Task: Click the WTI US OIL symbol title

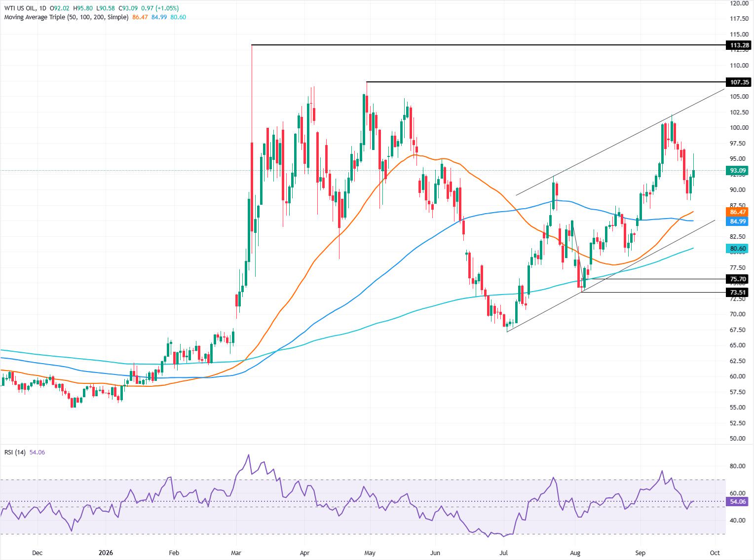Action: coord(20,8)
